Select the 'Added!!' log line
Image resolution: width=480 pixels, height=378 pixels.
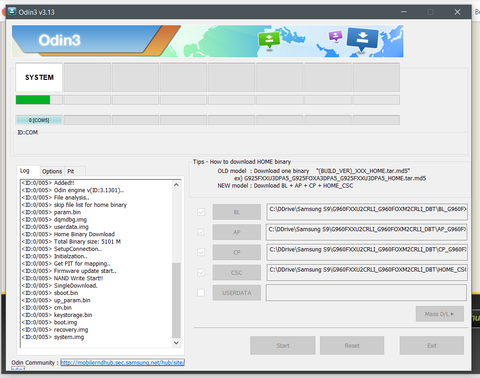point(48,183)
